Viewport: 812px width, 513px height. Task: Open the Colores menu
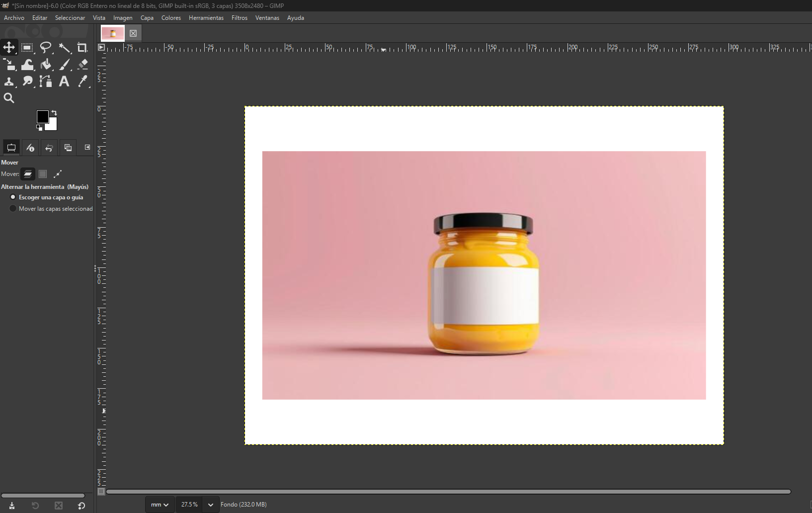click(171, 18)
